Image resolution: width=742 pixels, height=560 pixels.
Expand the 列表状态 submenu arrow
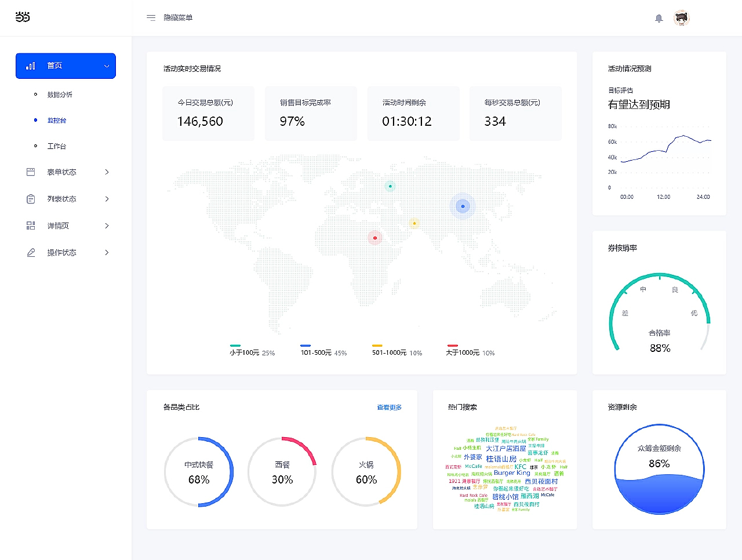pos(107,199)
